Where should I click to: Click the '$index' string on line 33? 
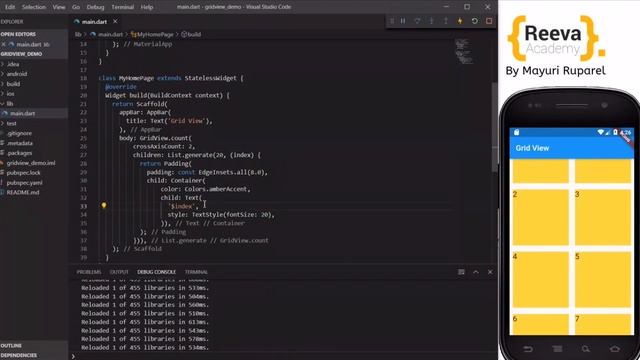(181, 206)
